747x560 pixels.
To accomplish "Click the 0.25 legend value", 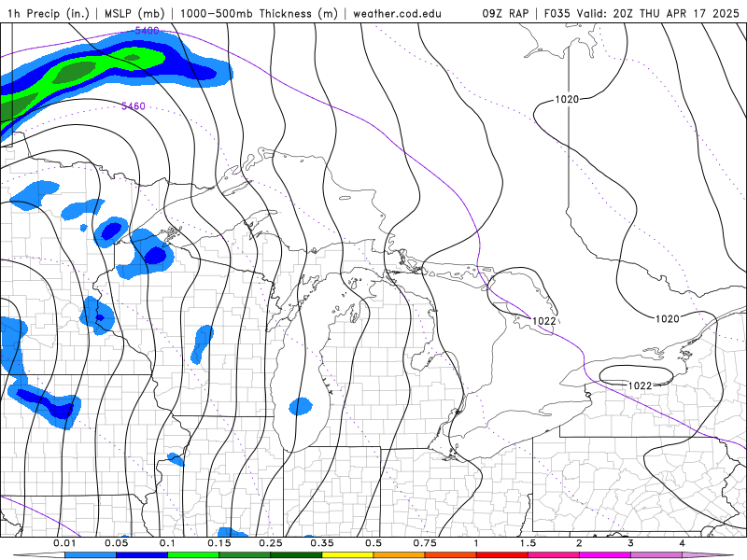I will tap(271, 543).
